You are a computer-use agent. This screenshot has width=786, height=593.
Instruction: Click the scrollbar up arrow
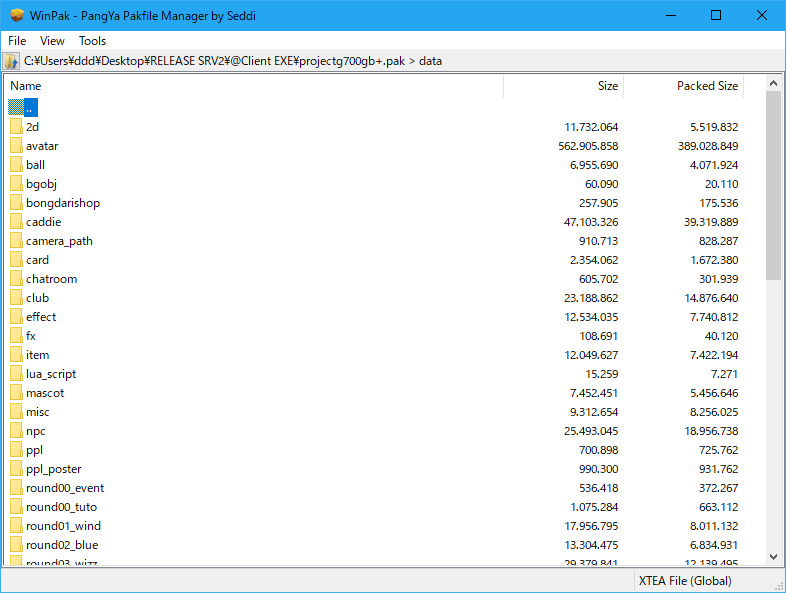[x=773, y=83]
